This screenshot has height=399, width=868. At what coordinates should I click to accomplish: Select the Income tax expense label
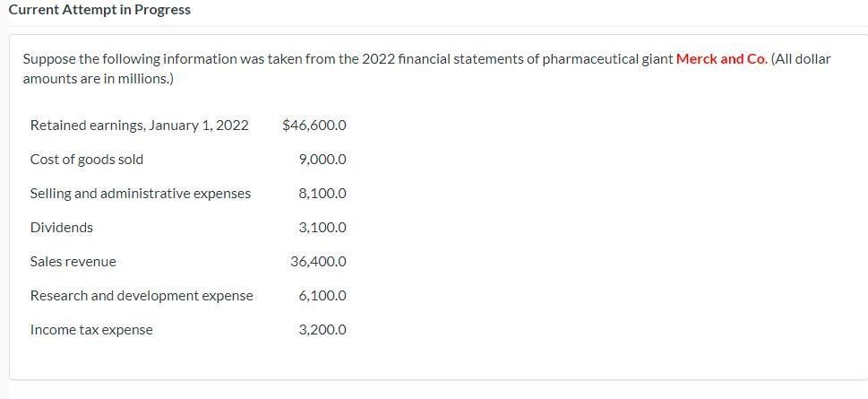point(91,330)
